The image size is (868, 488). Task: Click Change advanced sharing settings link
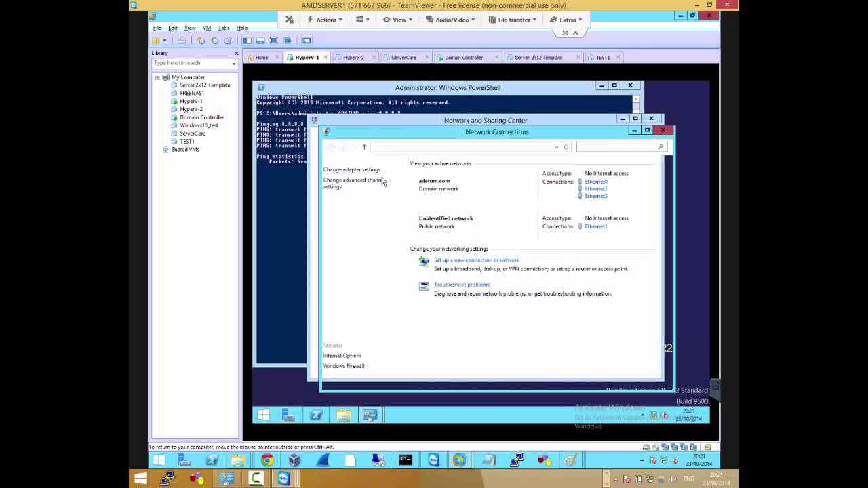point(353,183)
